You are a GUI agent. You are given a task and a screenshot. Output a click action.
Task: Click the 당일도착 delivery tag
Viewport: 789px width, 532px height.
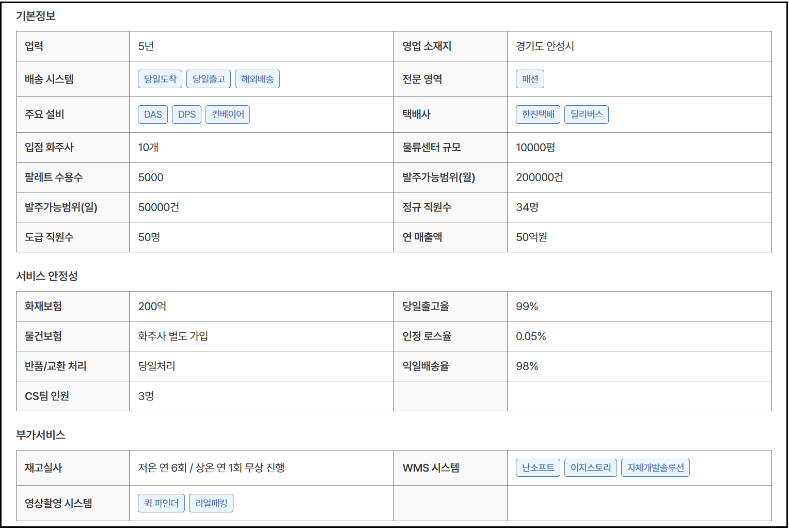(x=160, y=79)
